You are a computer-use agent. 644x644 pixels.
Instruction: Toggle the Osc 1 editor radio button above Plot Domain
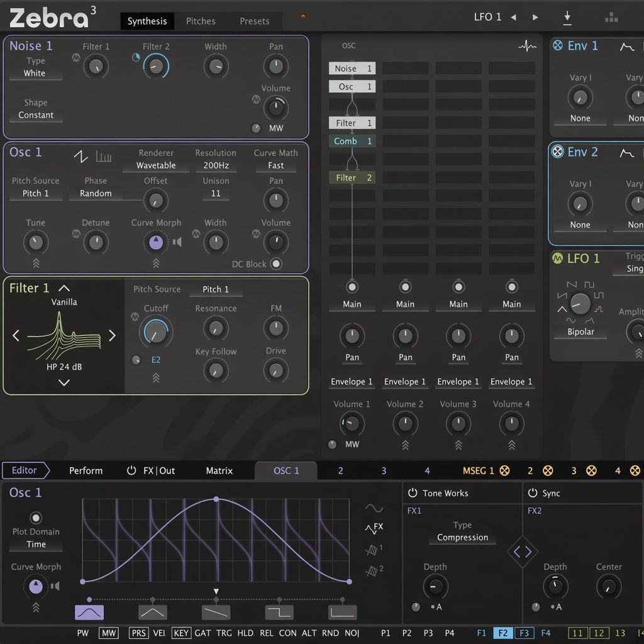[x=36, y=518]
